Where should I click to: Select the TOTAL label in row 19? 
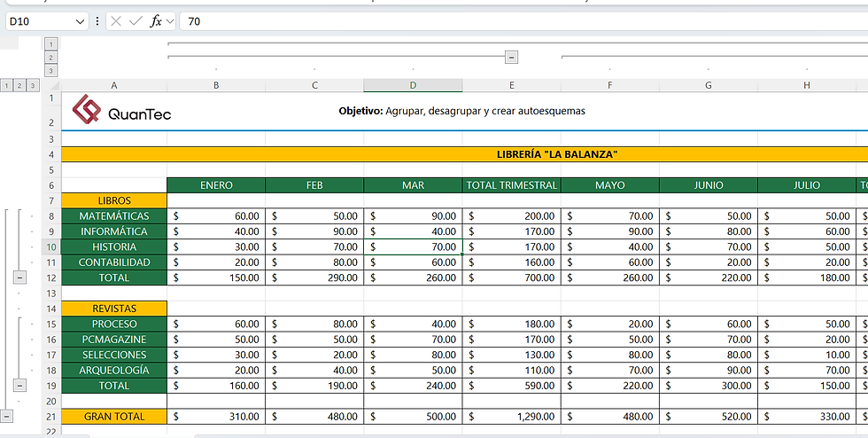(114, 386)
